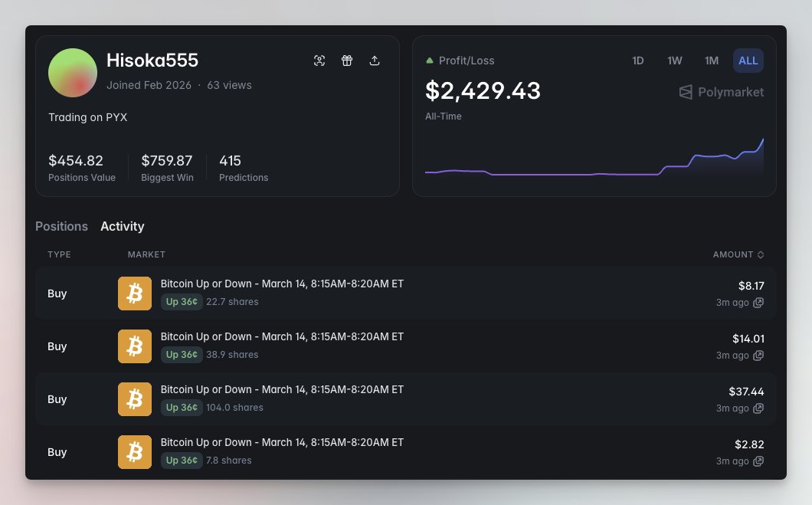This screenshot has width=812, height=505.
Task: Switch to the Activity tab
Action: point(123,226)
